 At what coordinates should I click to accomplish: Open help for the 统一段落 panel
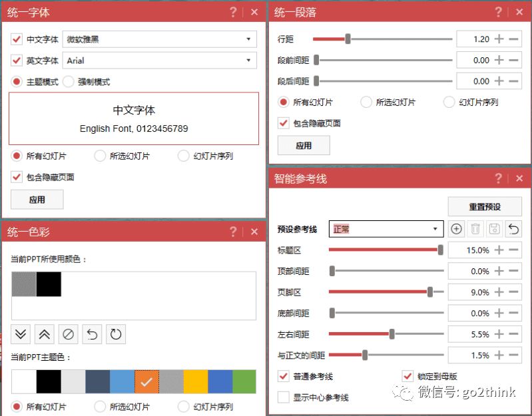click(498, 12)
